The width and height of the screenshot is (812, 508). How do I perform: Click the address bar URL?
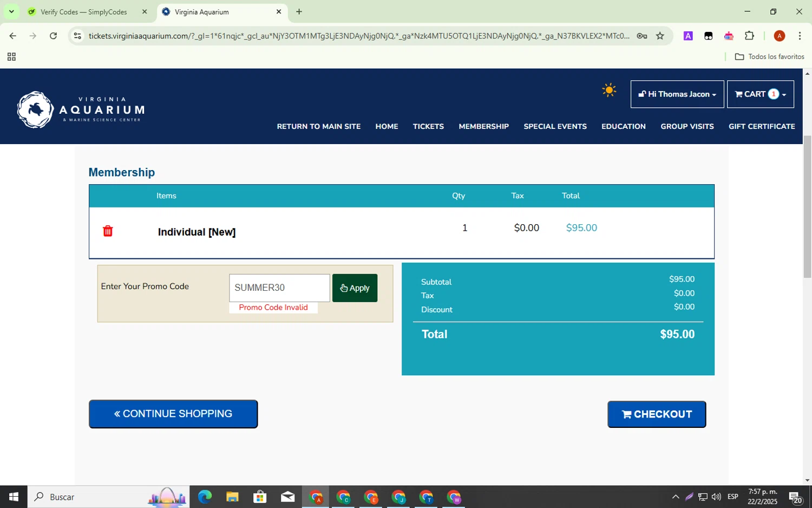click(x=358, y=36)
